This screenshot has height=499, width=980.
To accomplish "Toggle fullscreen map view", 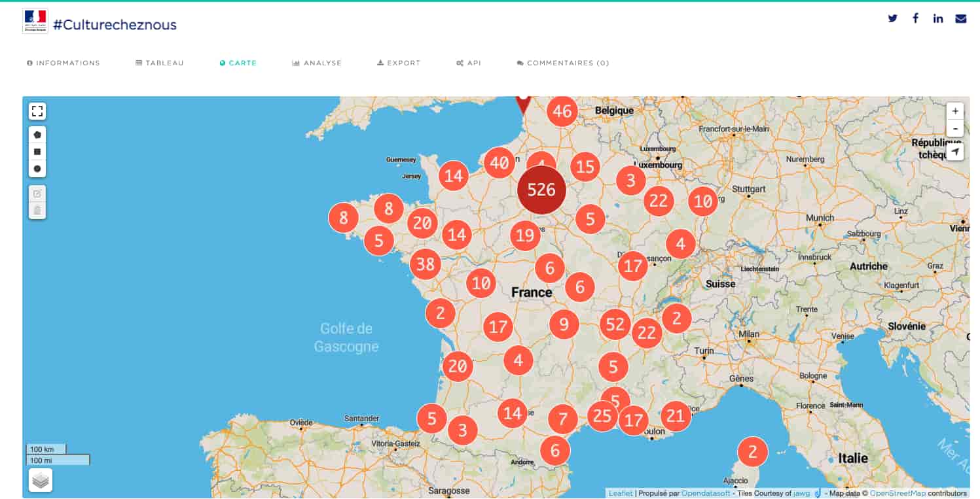I will (x=37, y=111).
